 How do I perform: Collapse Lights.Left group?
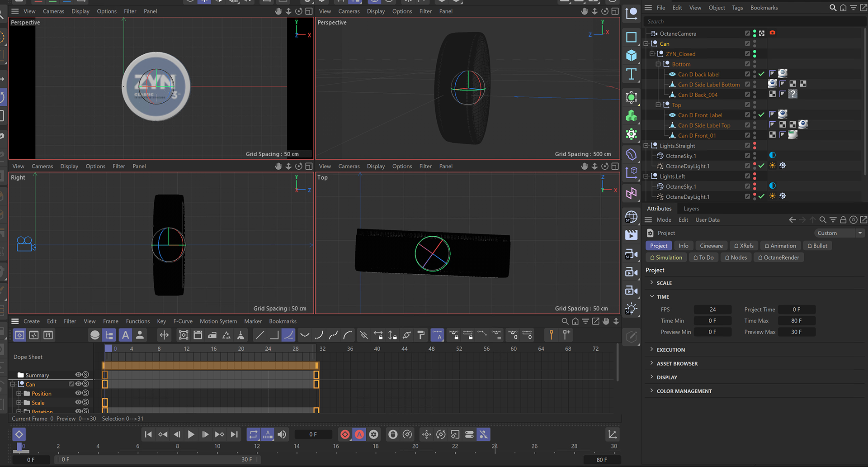pos(646,176)
